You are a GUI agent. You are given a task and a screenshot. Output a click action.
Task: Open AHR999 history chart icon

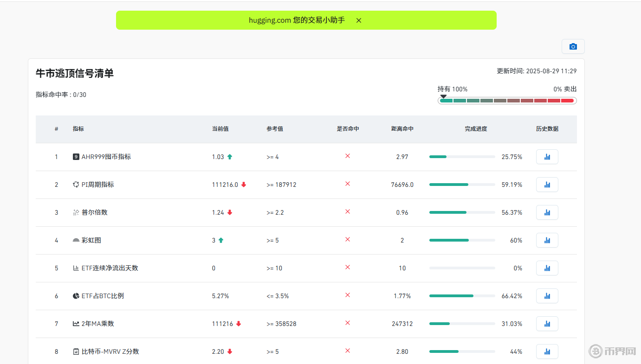point(547,157)
